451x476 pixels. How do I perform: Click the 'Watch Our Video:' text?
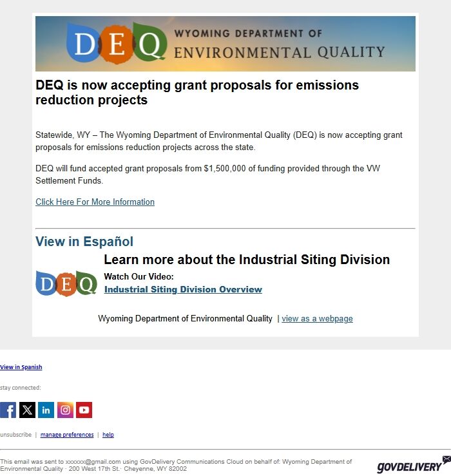pos(139,276)
